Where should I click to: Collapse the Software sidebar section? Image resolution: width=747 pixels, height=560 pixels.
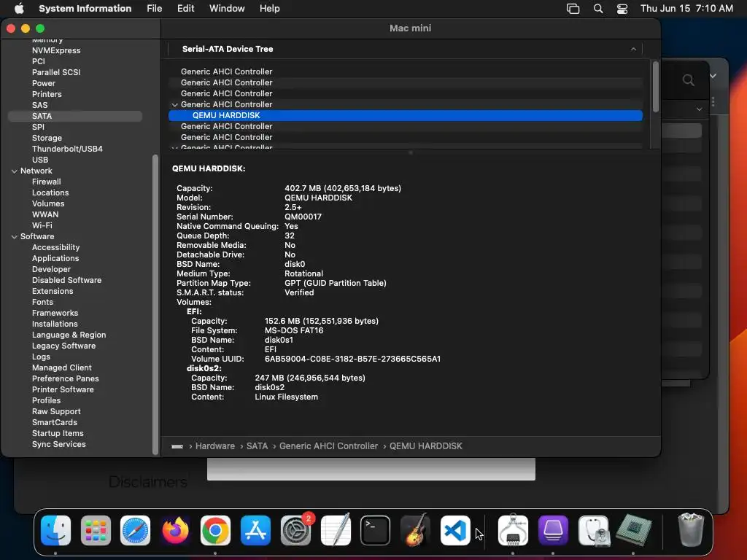15,237
